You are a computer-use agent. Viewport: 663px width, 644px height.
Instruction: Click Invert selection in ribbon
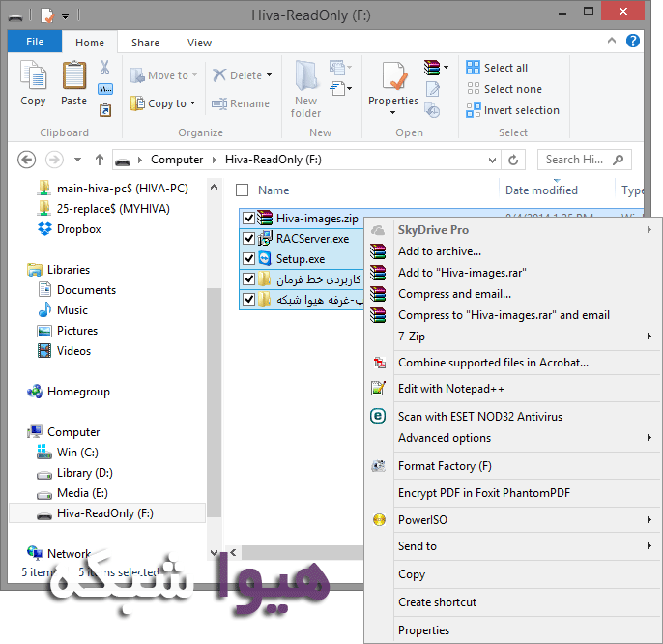pyautogui.click(x=513, y=110)
